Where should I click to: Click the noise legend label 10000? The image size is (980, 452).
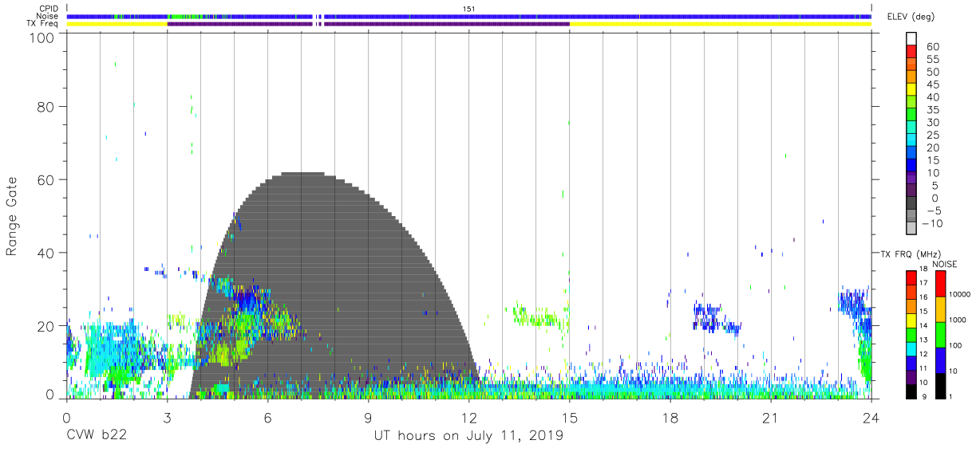960,294
